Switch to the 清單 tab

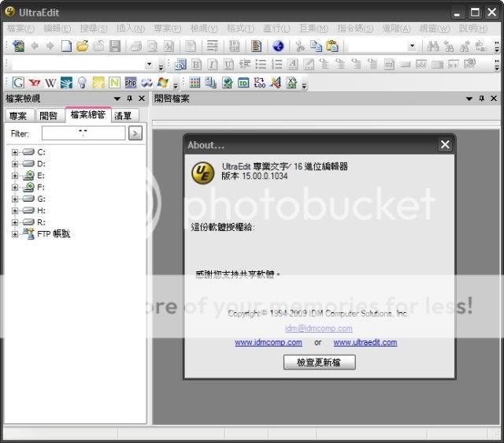pyautogui.click(x=123, y=116)
